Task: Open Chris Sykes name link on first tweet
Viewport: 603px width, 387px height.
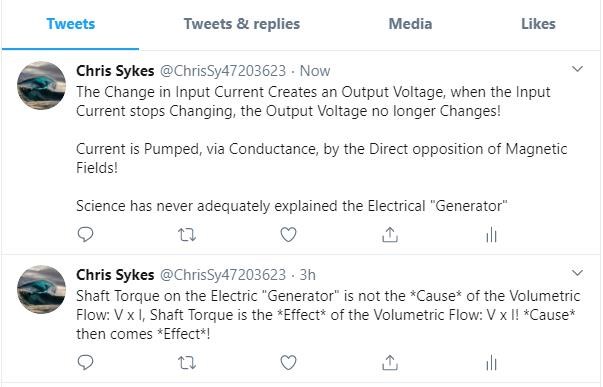Action: (115, 71)
